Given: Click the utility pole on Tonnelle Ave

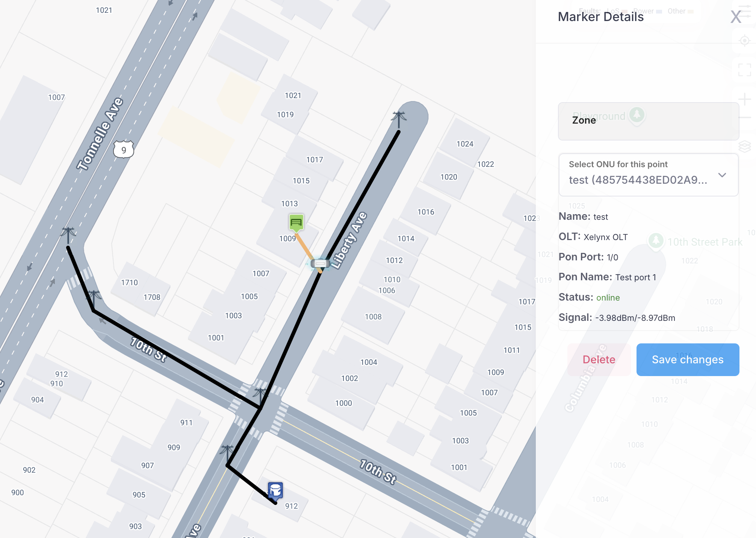Looking at the screenshot, I should click(x=68, y=235).
